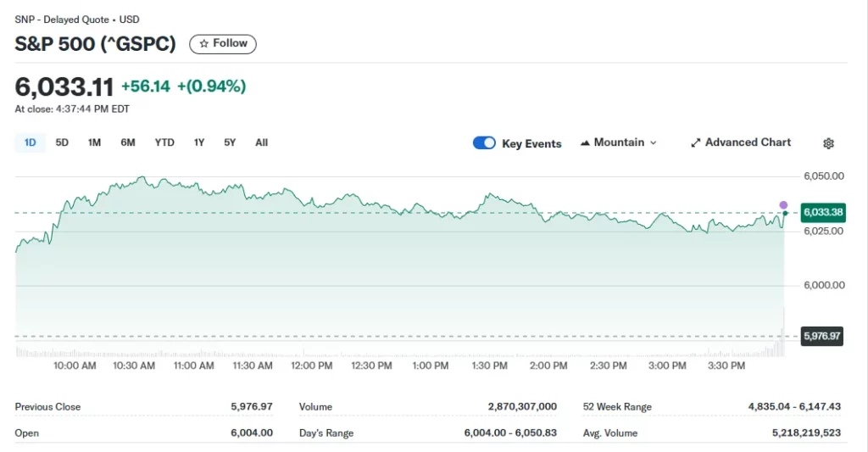The image size is (868, 452).
Task: Click the At close timestamp text
Action: (72, 109)
